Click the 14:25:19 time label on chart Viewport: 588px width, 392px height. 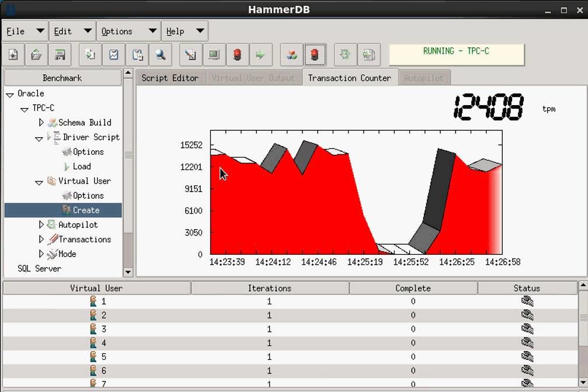tap(365, 262)
